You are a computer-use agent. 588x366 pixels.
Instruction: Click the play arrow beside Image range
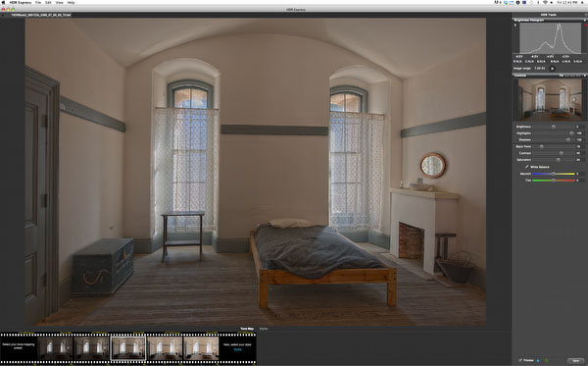pos(552,69)
